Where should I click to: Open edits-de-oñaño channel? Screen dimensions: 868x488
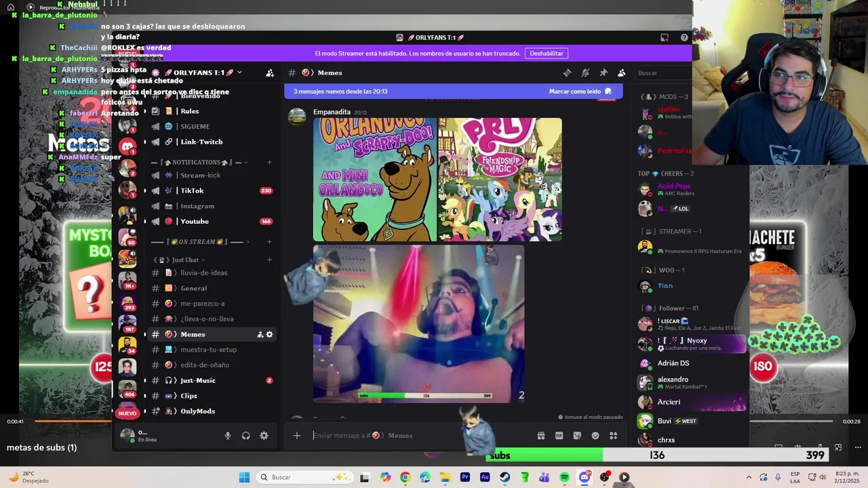[212, 365]
